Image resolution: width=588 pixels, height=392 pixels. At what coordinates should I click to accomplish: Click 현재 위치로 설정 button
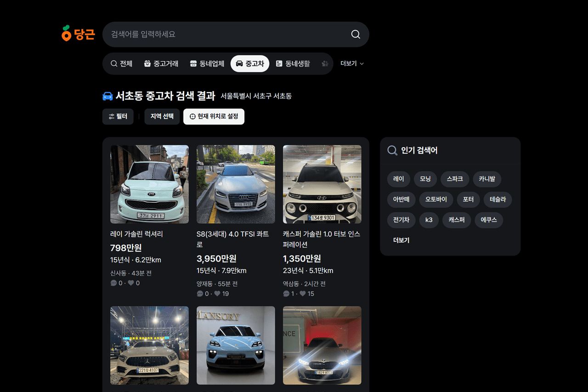(x=214, y=117)
